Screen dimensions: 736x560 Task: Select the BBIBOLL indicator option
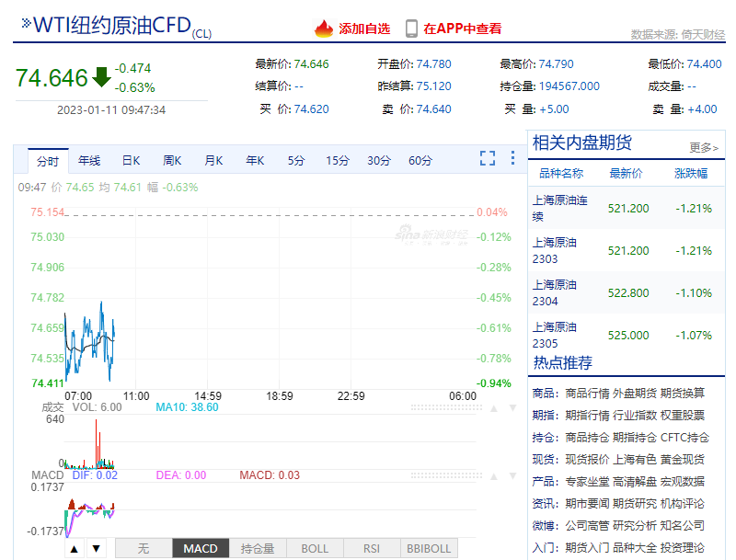tap(429, 548)
